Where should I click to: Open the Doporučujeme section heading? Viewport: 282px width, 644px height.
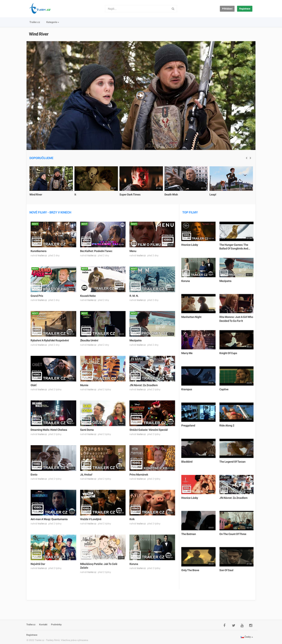[41, 158]
